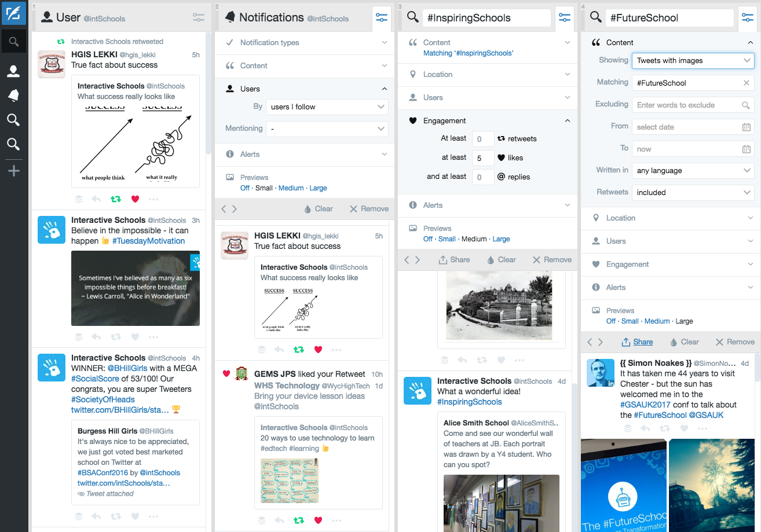
Task: Retweet the 'Believe in the impossible' tweet
Action: click(116, 337)
